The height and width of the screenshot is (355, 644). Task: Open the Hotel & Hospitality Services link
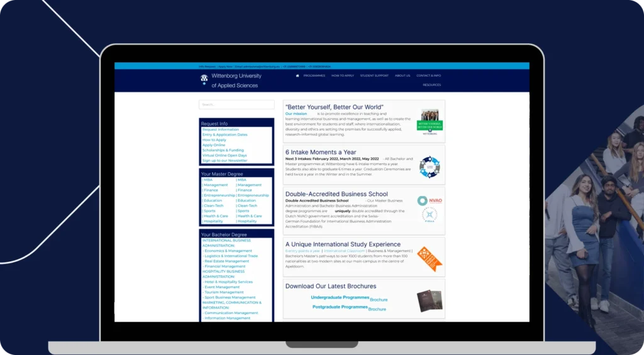228,282
